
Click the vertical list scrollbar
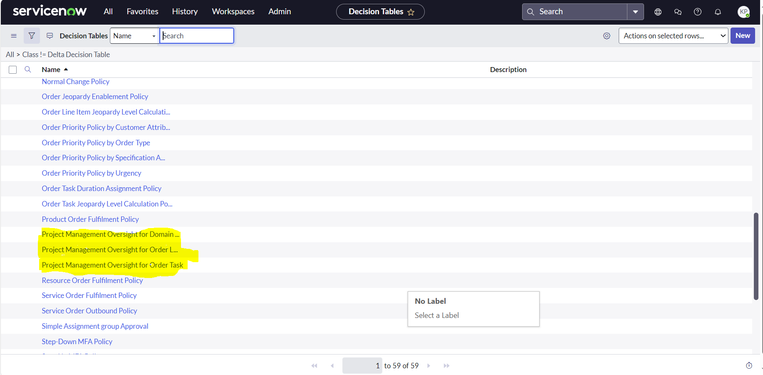pos(756,255)
